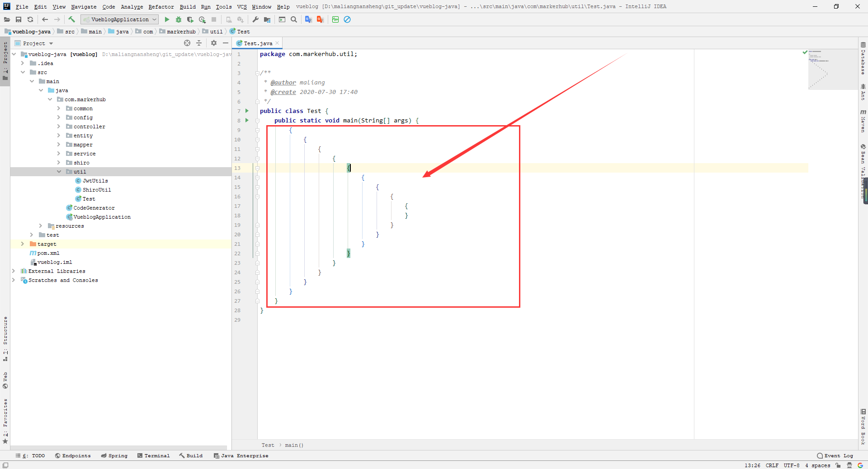This screenshot has height=469, width=868.
Task: Fold the code block at line 13
Action: 257,168
